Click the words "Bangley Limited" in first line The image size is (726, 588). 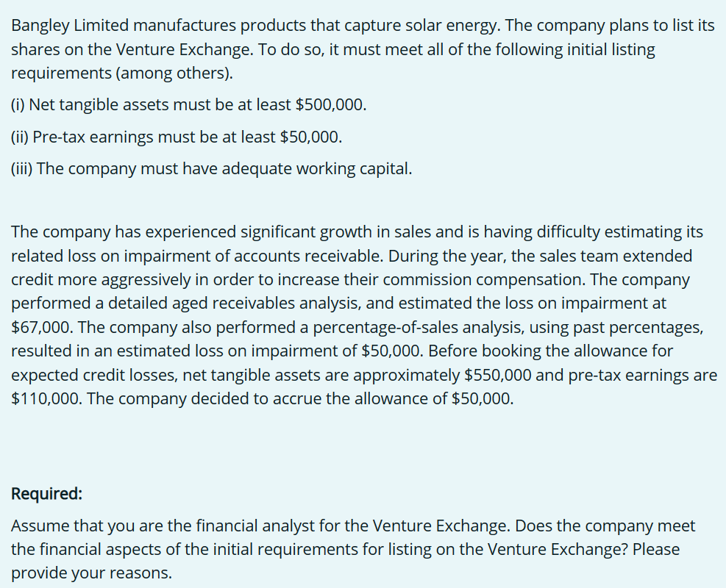(70, 26)
